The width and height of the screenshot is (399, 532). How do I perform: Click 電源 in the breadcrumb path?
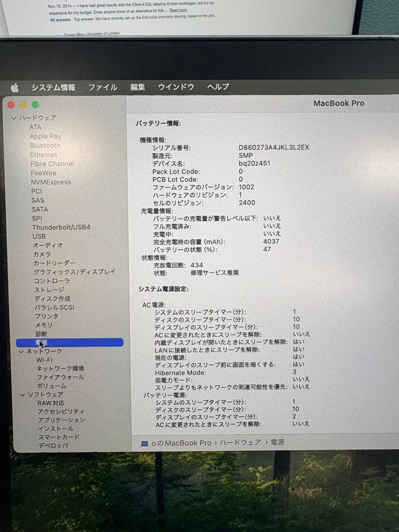[277, 443]
